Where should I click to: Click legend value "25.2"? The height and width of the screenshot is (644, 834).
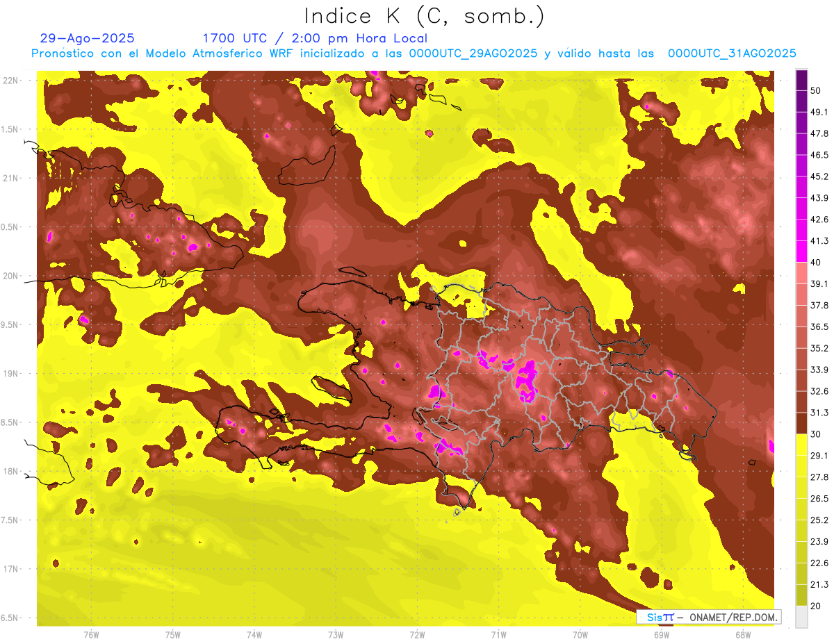[819, 520]
